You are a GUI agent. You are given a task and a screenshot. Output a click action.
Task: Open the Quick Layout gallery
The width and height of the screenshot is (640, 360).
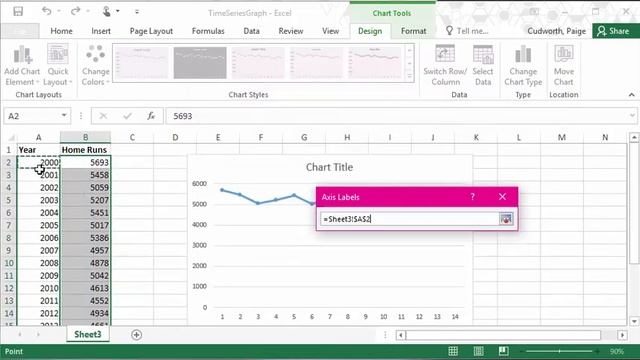[58, 65]
